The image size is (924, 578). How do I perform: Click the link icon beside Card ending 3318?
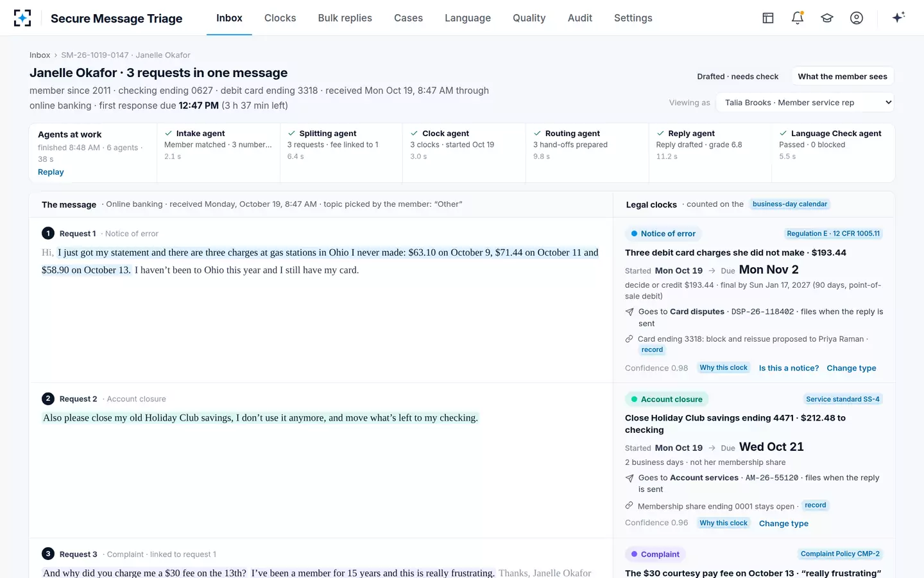click(x=629, y=339)
